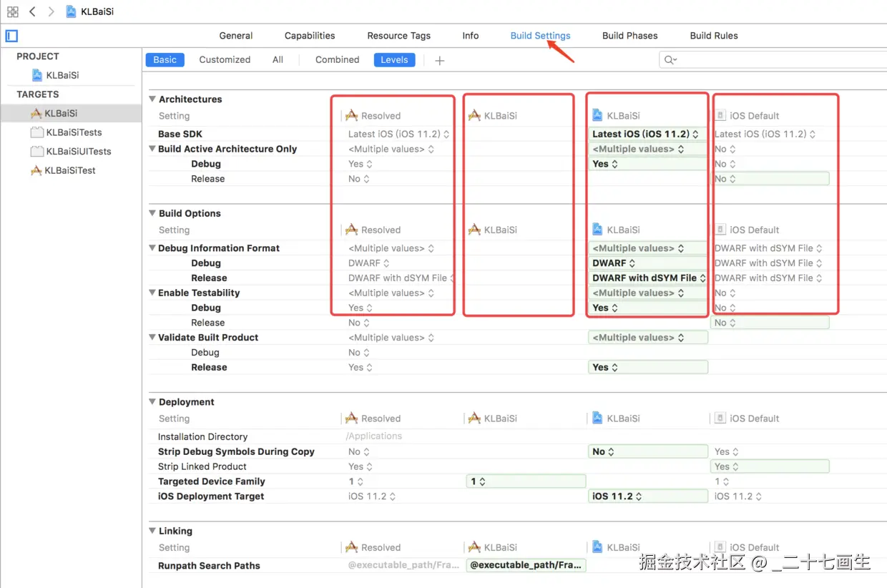Open the related items grid icon

point(12,11)
